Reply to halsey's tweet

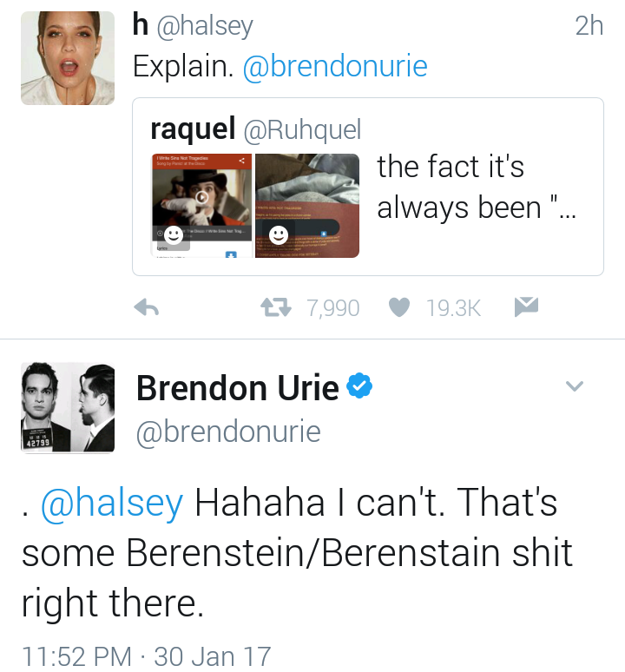pyautogui.click(x=147, y=307)
